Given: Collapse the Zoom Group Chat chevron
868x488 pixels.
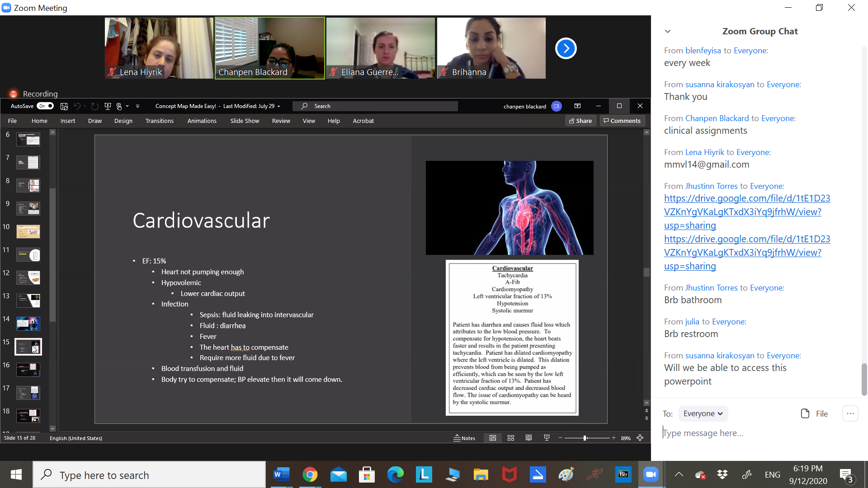Looking at the screenshot, I should (x=668, y=32).
